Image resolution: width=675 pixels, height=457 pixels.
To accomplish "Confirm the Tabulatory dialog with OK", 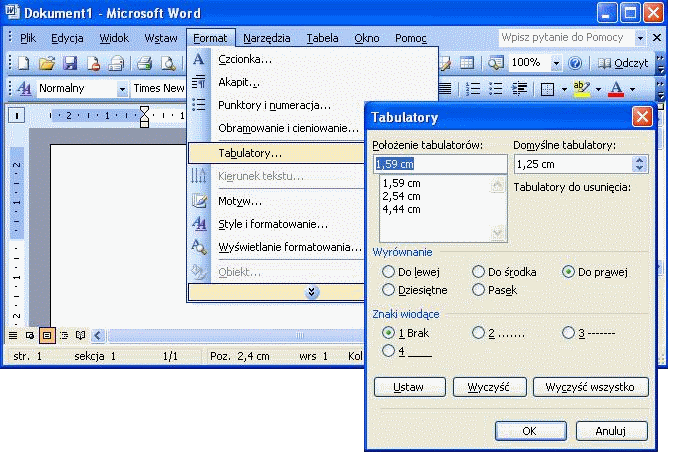I will coord(530,430).
